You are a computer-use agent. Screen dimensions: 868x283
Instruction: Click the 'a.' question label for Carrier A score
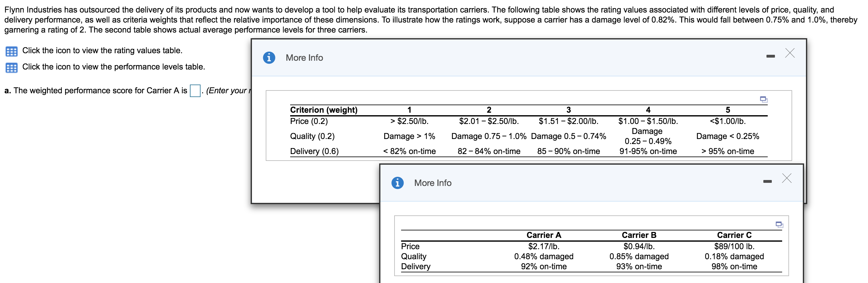(x=8, y=90)
